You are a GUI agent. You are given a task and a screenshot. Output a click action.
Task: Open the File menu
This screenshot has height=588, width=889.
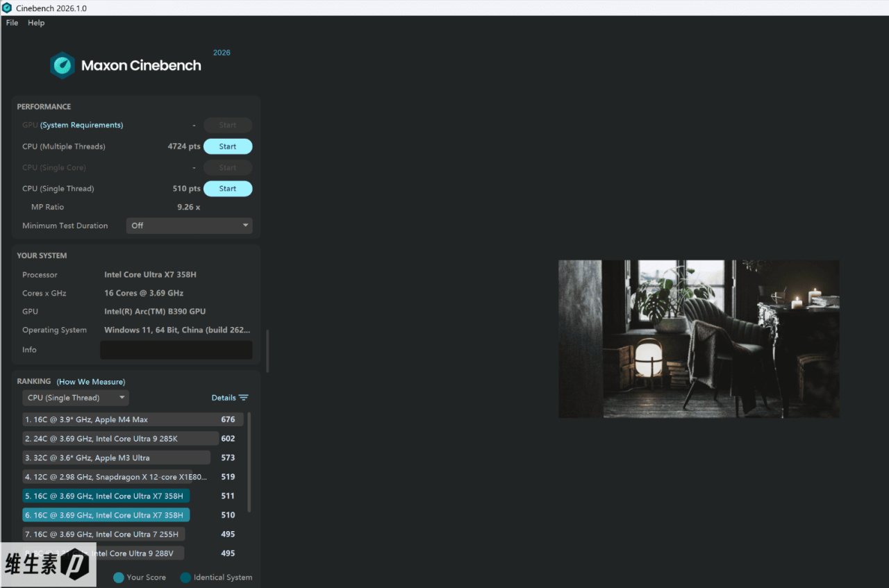[x=12, y=23]
